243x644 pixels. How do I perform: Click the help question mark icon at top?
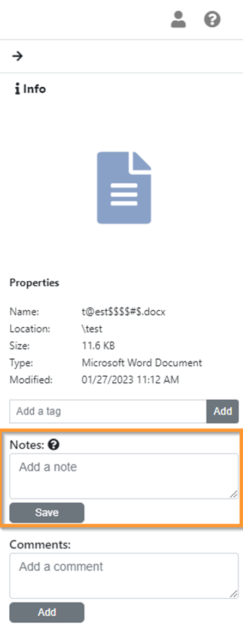click(212, 19)
